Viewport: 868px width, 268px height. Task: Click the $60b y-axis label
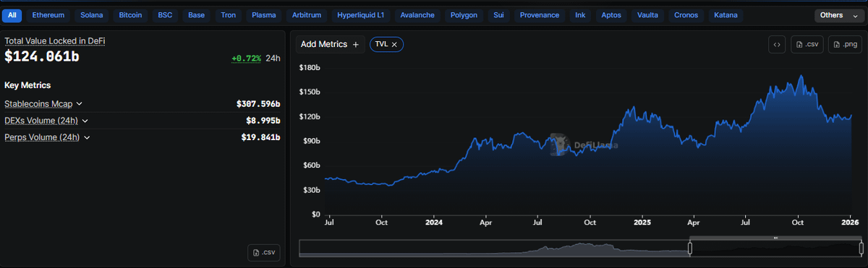click(311, 166)
